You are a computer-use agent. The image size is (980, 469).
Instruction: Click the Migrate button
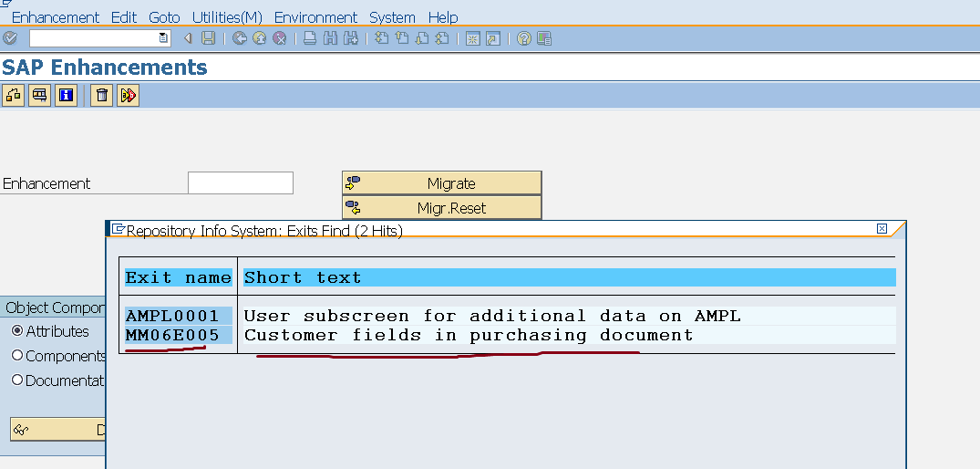[x=442, y=183]
